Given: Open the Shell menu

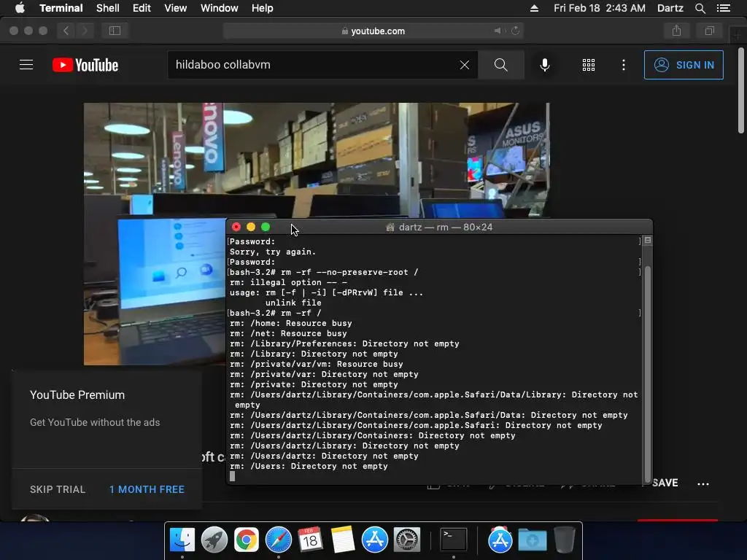Looking at the screenshot, I should [x=108, y=8].
